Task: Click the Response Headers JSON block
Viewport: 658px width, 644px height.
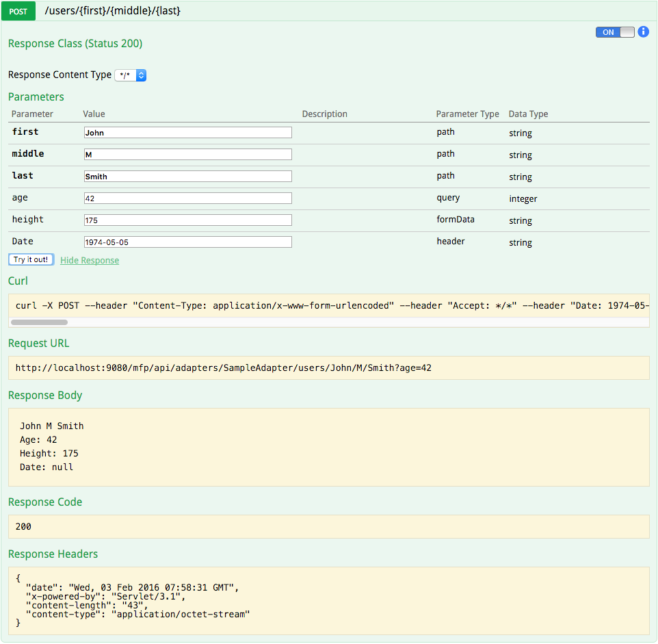Action: click(x=328, y=600)
